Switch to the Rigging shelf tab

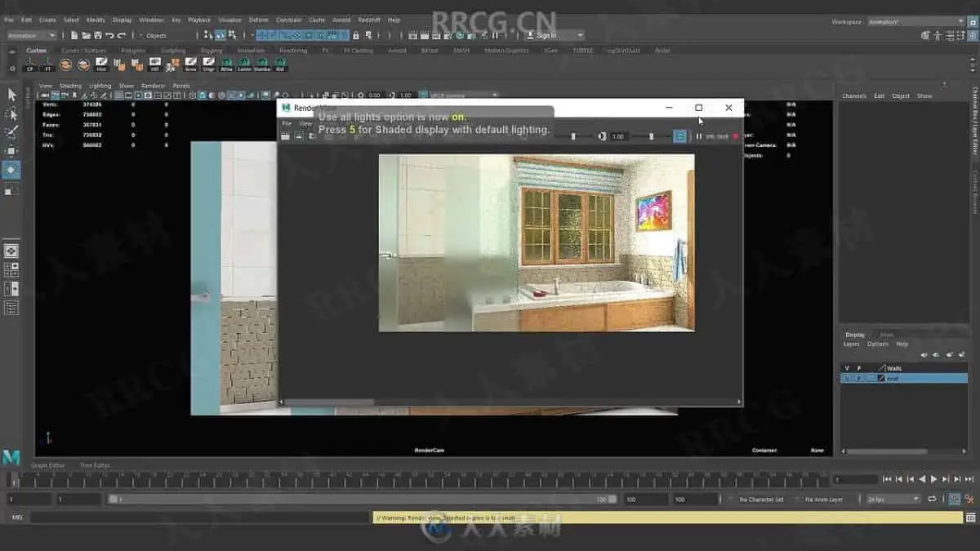point(212,50)
